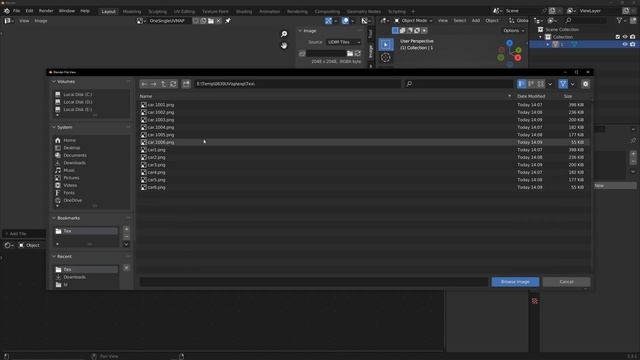Switch to horizontal list display mode
Screen dimensions: 640x360
pos(531,84)
